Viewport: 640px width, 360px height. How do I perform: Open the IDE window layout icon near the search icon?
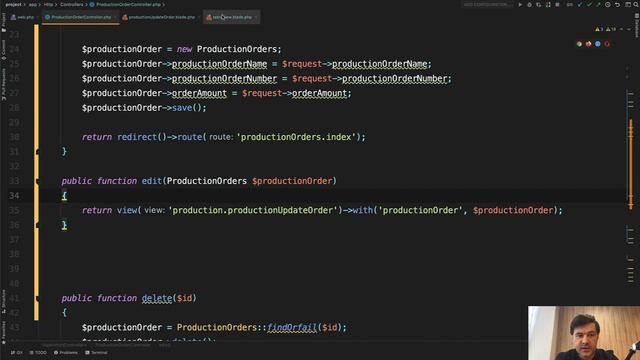click(628, 4)
